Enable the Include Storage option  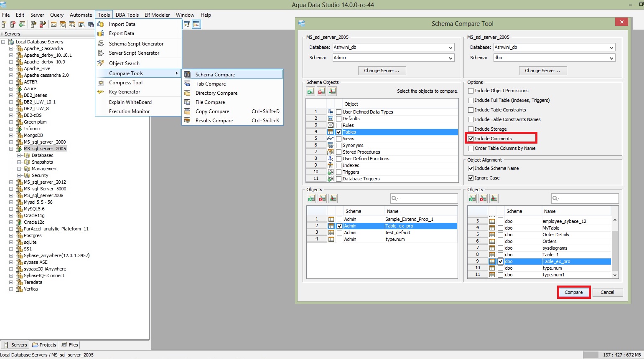tap(471, 129)
